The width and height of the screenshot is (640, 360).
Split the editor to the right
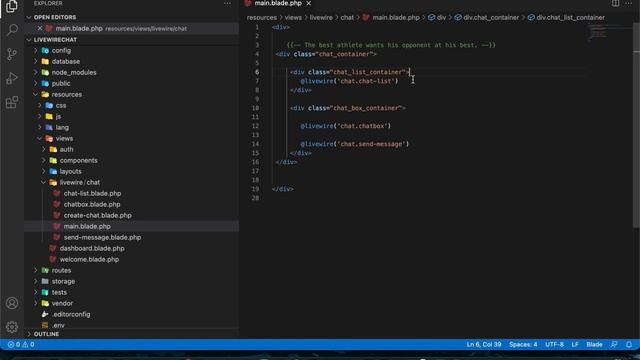tap(615, 4)
